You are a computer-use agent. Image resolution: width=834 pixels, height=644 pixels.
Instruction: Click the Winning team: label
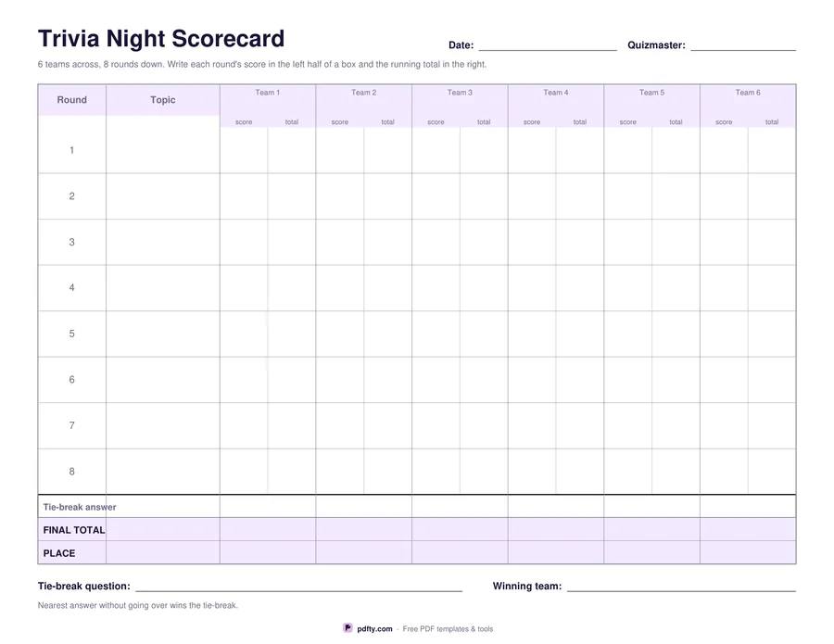pyautogui.click(x=527, y=586)
